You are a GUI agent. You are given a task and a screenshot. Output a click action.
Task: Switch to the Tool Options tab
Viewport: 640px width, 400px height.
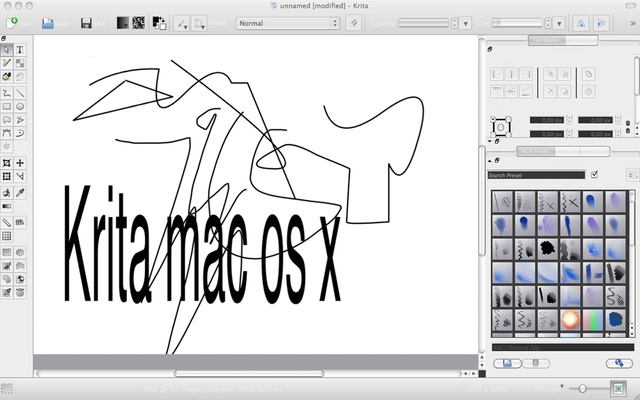pos(546,40)
